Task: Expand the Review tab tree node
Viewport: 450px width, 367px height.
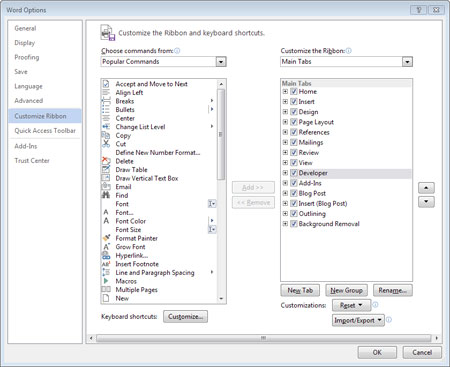Action: pyautogui.click(x=285, y=152)
